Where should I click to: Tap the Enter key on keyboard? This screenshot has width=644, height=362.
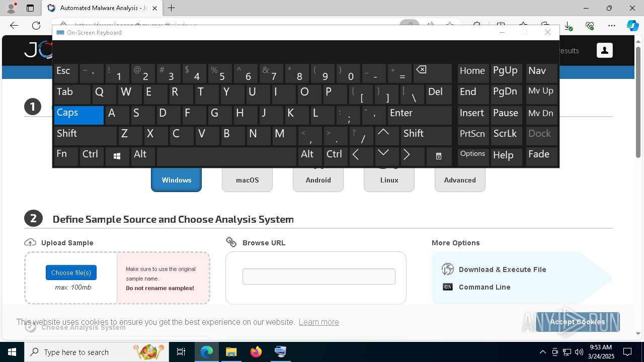point(420,115)
